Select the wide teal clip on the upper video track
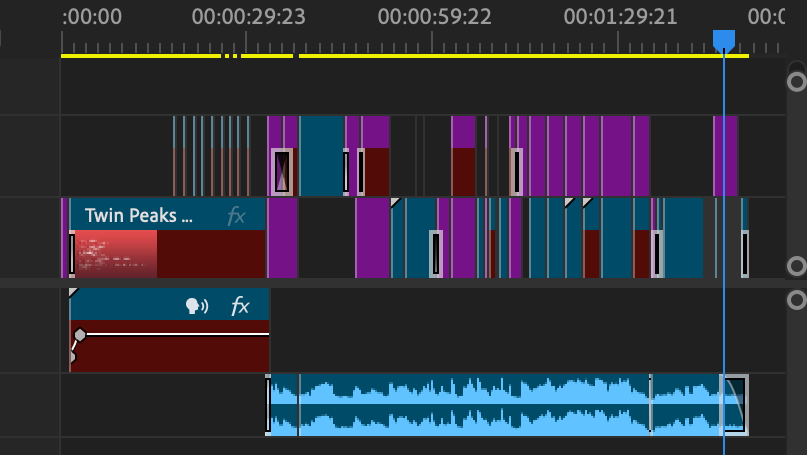The width and height of the screenshot is (807, 455). pyautogui.click(x=322, y=156)
